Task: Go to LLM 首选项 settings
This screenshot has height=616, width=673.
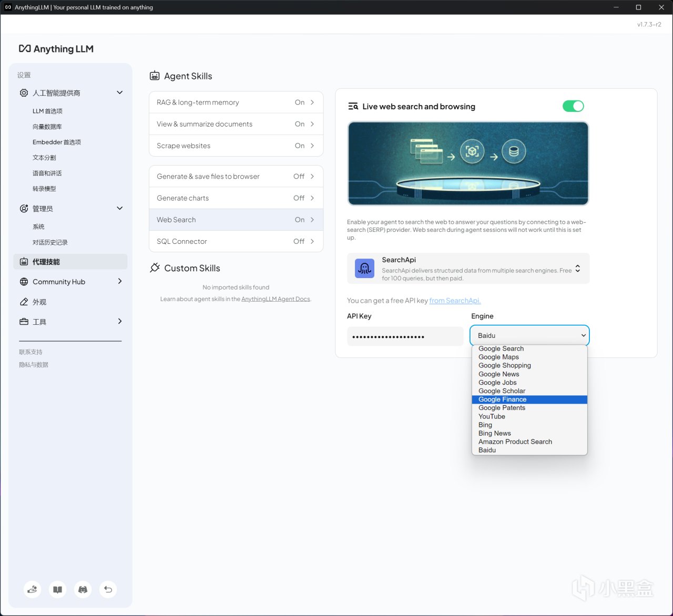Action: (x=47, y=111)
